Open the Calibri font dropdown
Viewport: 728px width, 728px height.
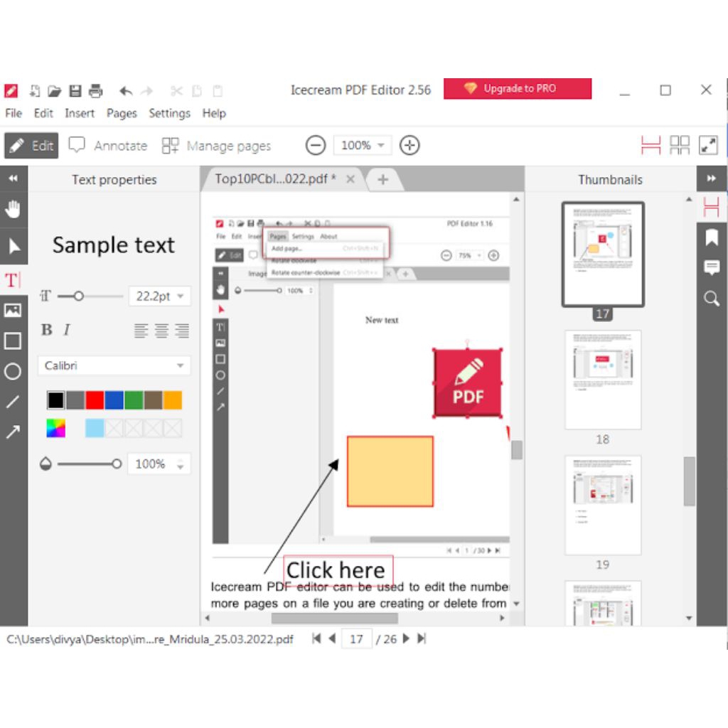[x=114, y=365]
